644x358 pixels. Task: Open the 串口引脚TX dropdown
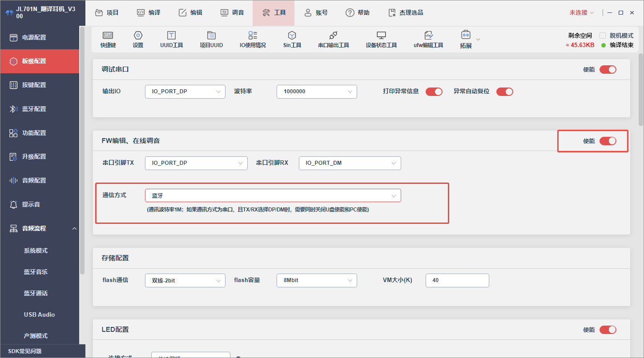coord(196,163)
